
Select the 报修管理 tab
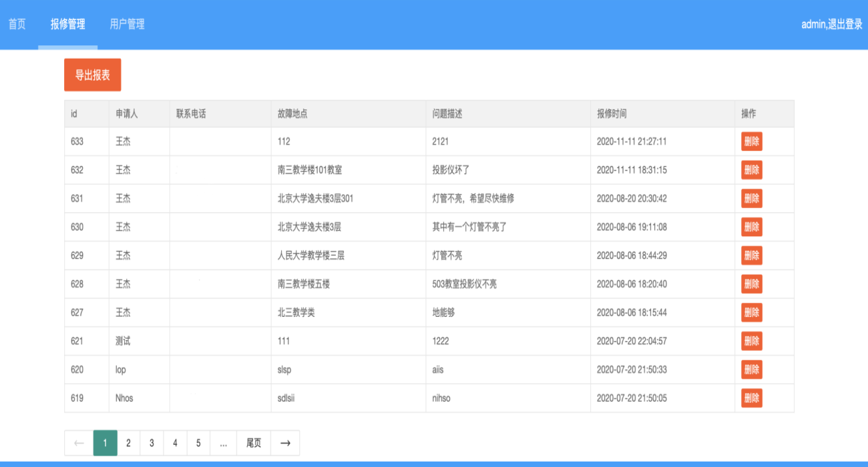point(68,25)
